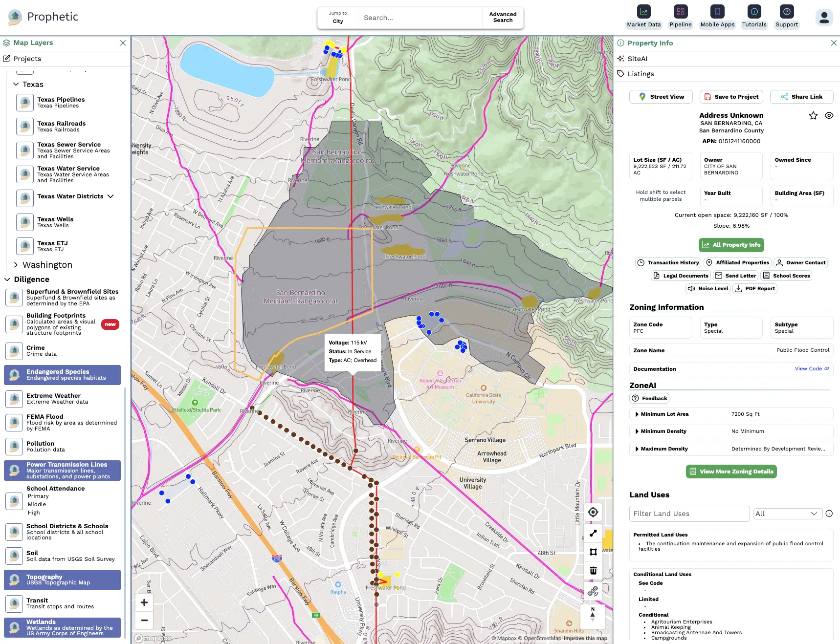
Task: Open the All dropdown under Land Uses
Action: click(787, 514)
